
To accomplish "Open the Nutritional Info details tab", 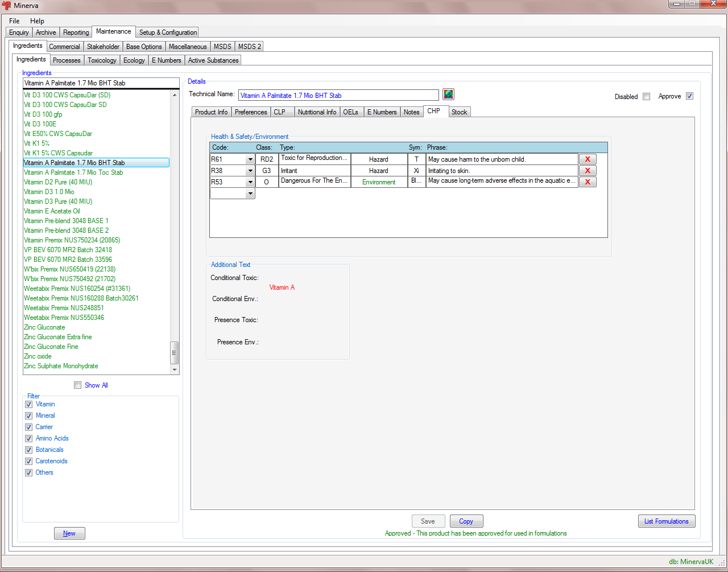I will [x=317, y=112].
